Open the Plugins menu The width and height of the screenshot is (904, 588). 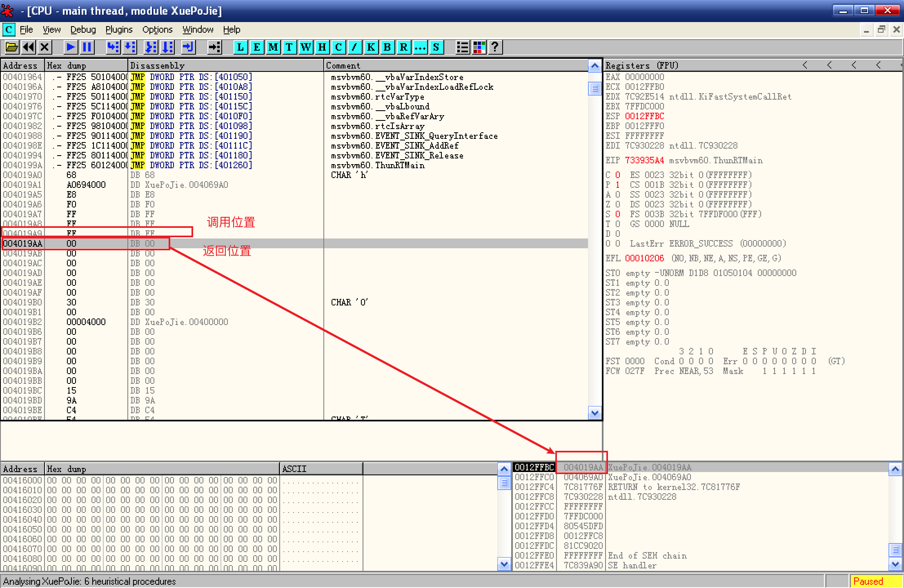[119, 30]
